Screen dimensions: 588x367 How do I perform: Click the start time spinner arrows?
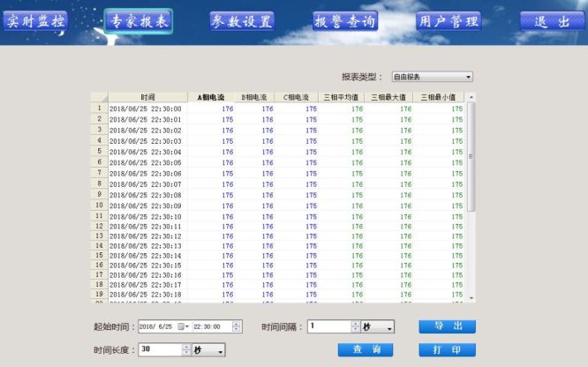[236, 326]
